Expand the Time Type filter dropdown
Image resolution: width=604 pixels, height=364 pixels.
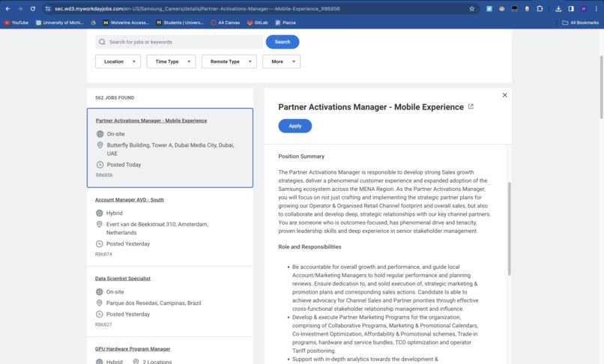[x=171, y=61]
